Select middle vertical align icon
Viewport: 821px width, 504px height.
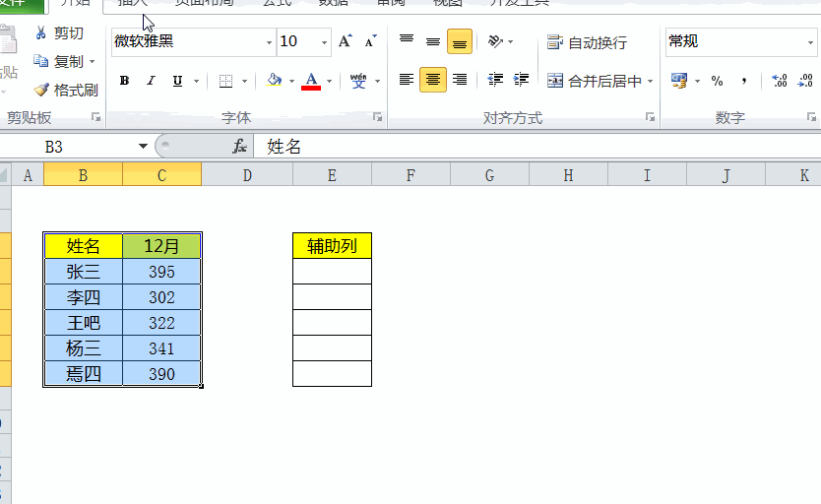433,41
